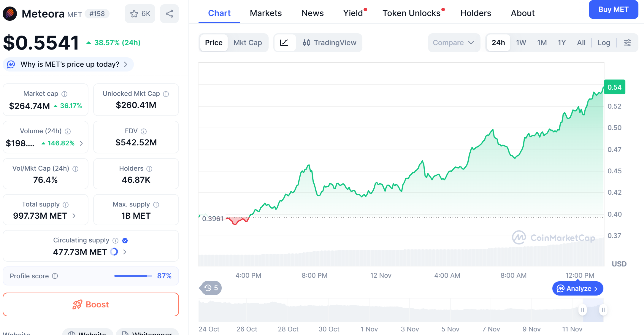This screenshot has width=644, height=335.
Task: Click the star watchlist icon
Action: click(134, 14)
